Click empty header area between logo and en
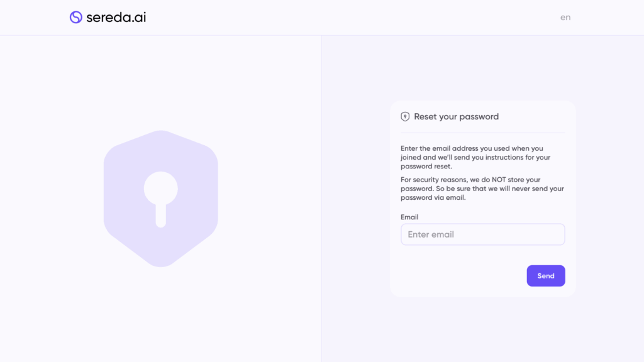The image size is (644, 362). [352, 18]
